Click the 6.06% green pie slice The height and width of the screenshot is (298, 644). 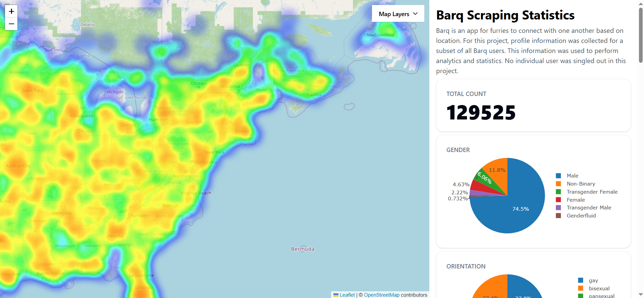tap(484, 178)
